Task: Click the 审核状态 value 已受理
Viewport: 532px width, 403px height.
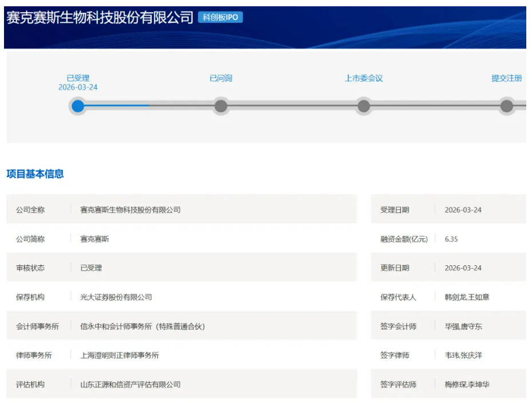Action: pos(91,268)
